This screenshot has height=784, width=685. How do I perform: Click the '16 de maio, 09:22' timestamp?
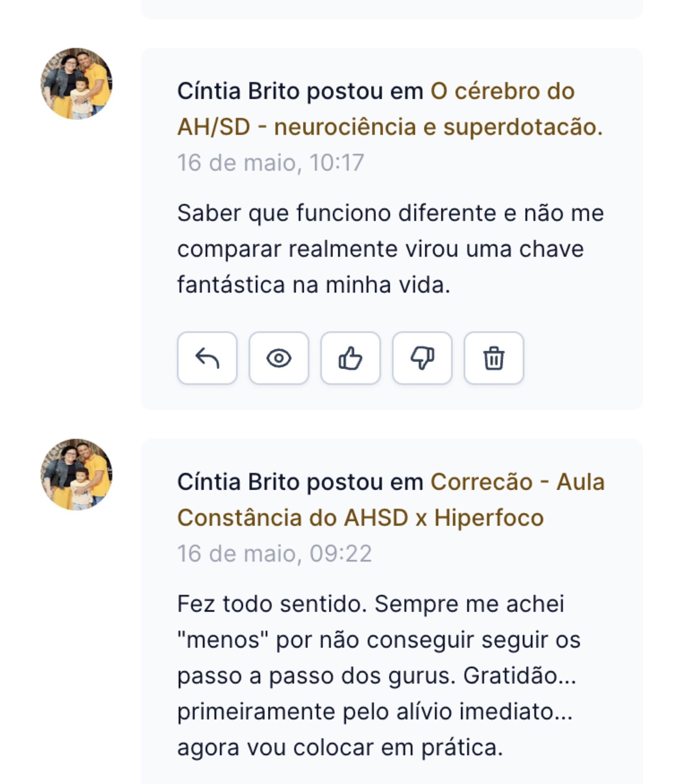pos(274,553)
